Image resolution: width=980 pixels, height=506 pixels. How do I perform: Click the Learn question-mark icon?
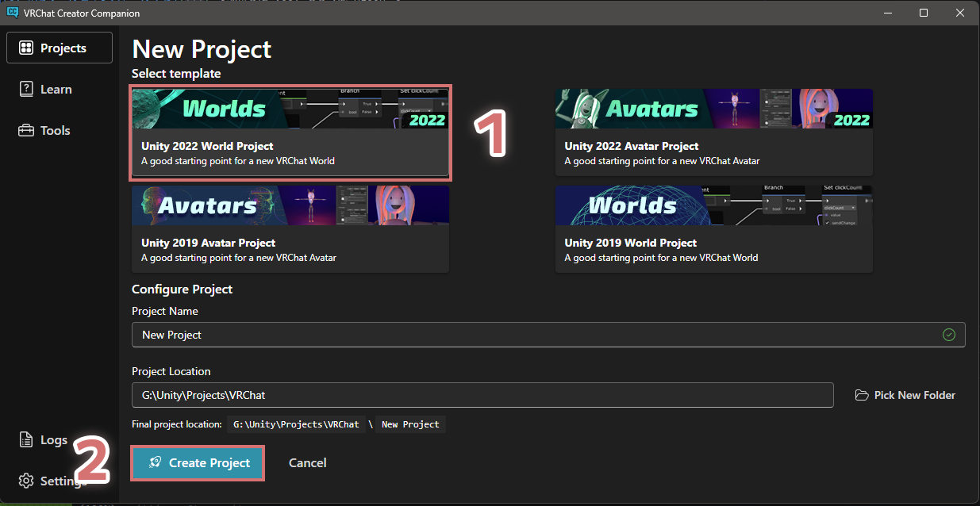click(x=26, y=89)
